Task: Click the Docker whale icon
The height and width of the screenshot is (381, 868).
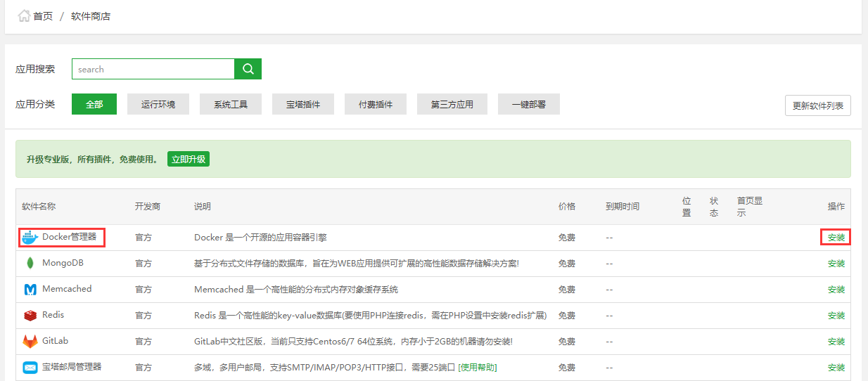Action: pyautogui.click(x=30, y=238)
